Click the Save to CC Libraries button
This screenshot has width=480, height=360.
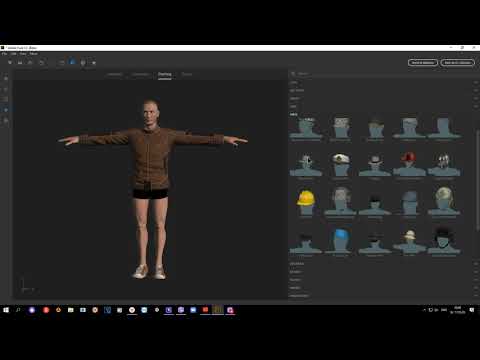pos(457,62)
